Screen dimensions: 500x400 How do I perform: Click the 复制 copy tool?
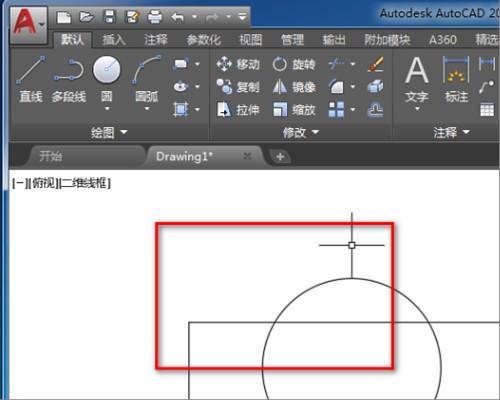pos(238,87)
